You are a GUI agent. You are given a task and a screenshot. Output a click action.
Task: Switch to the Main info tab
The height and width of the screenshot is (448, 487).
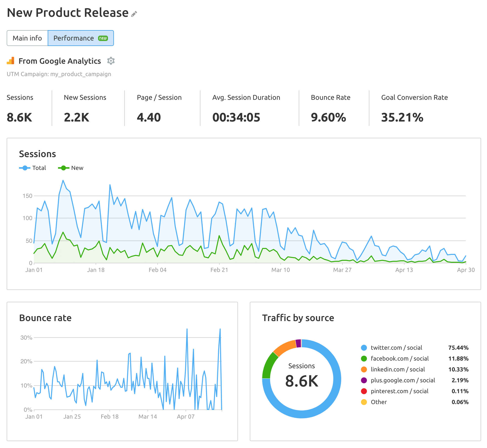pos(27,38)
